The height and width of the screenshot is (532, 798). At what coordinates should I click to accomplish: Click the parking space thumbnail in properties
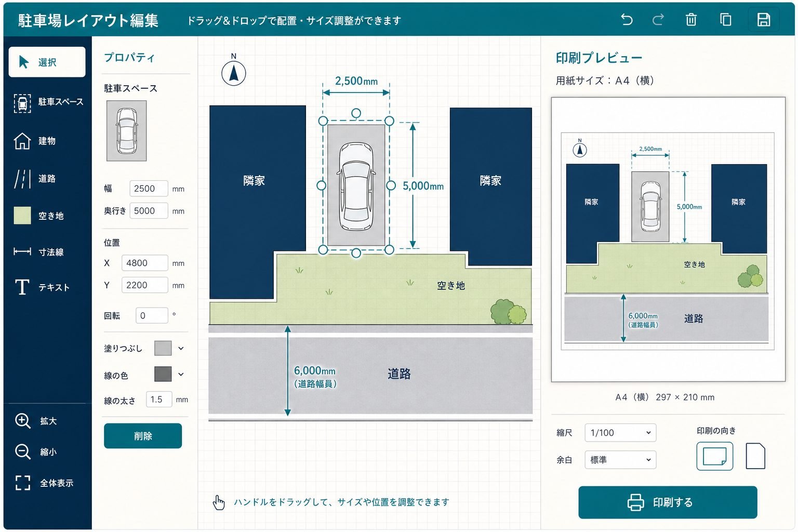[126, 130]
